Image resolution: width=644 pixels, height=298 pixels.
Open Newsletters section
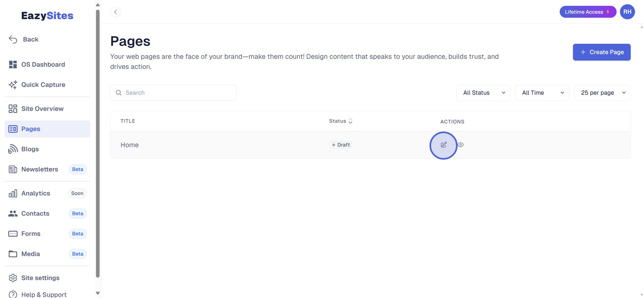(x=39, y=169)
